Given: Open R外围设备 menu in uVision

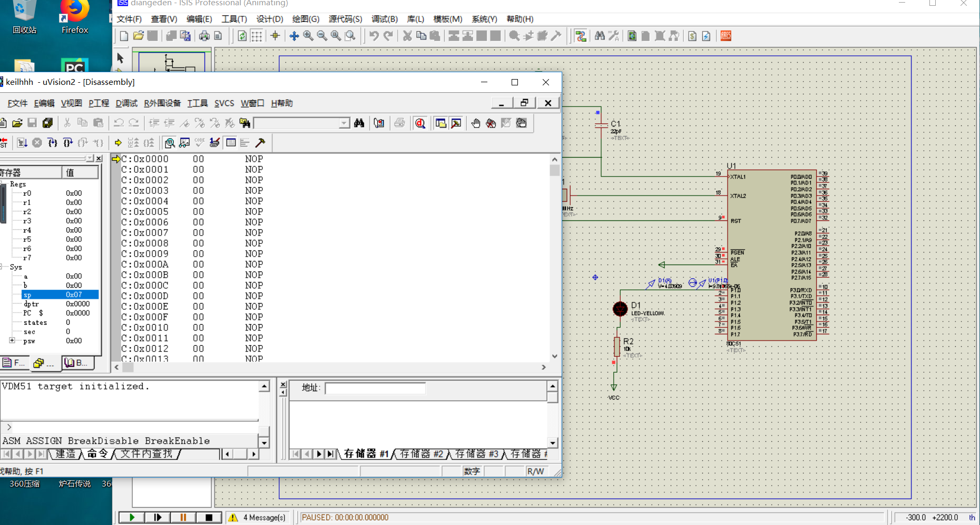Looking at the screenshot, I should tap(162, 103).
